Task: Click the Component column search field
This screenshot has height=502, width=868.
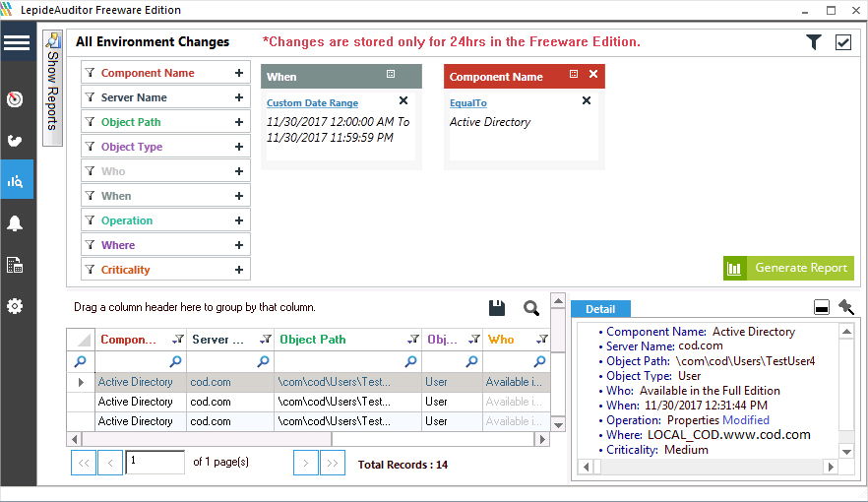Action: (141, 361)
